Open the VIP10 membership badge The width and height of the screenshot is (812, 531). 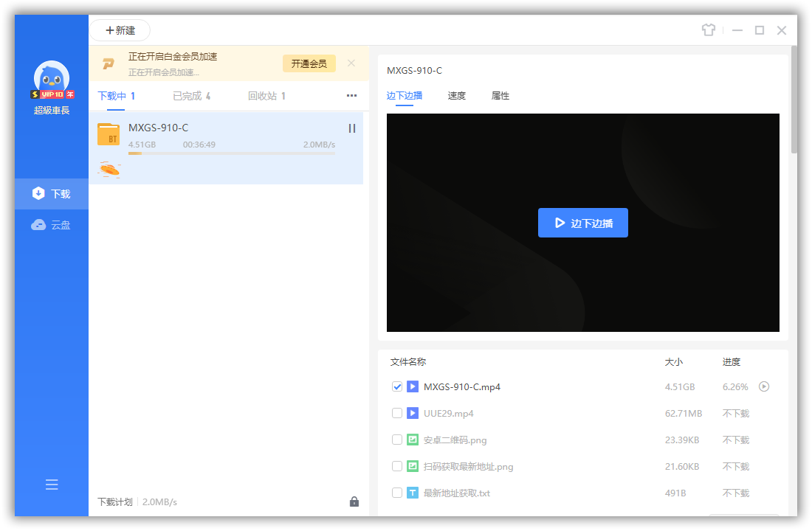52,94
